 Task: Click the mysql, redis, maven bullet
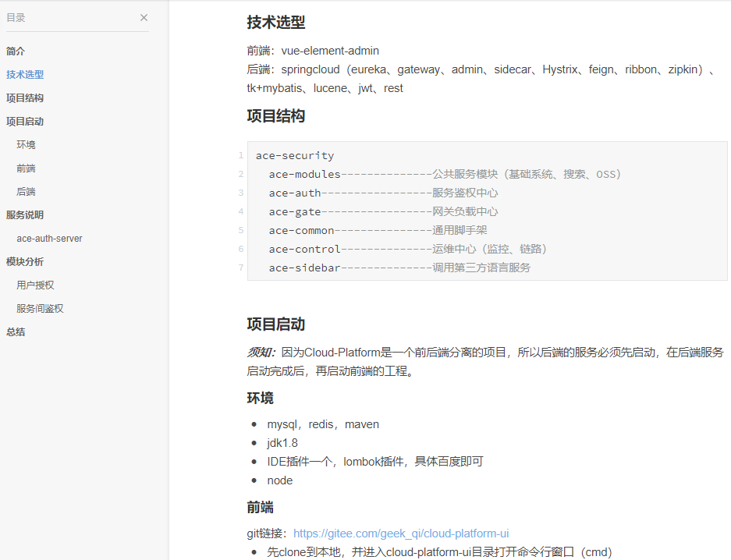[x=323, y=424]
